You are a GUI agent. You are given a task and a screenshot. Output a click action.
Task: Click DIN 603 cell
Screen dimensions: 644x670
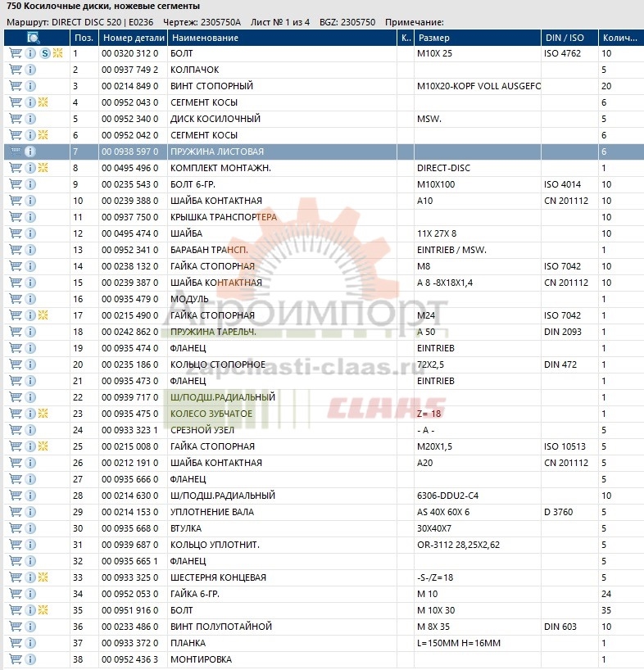tap(560, 627)
